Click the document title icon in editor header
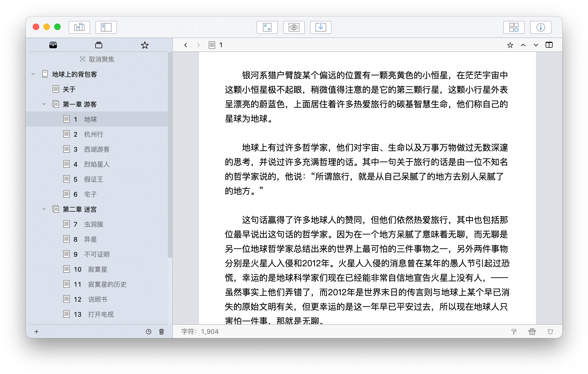Viewport: 588px width, 374px height. (212, 45)
